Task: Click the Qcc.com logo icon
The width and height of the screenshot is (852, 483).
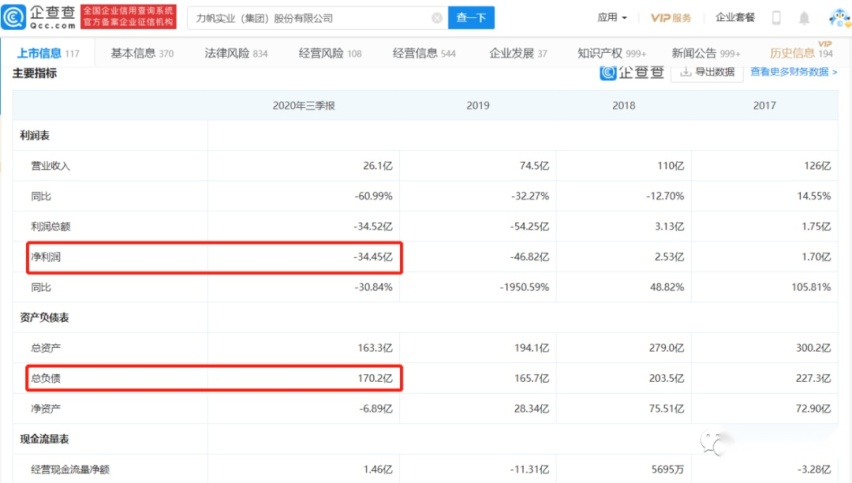Action: [14, 17]
